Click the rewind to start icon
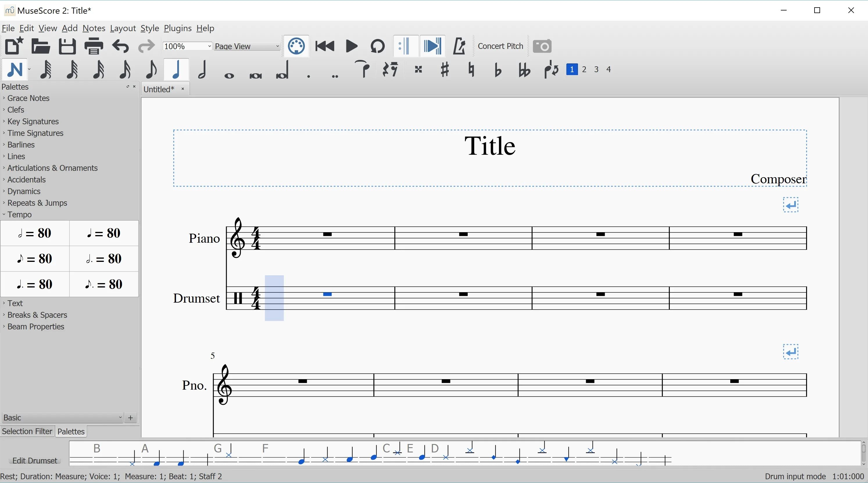The width and height of the screenshot is (868, 483). pyautogui.click(x=325, y=46)
